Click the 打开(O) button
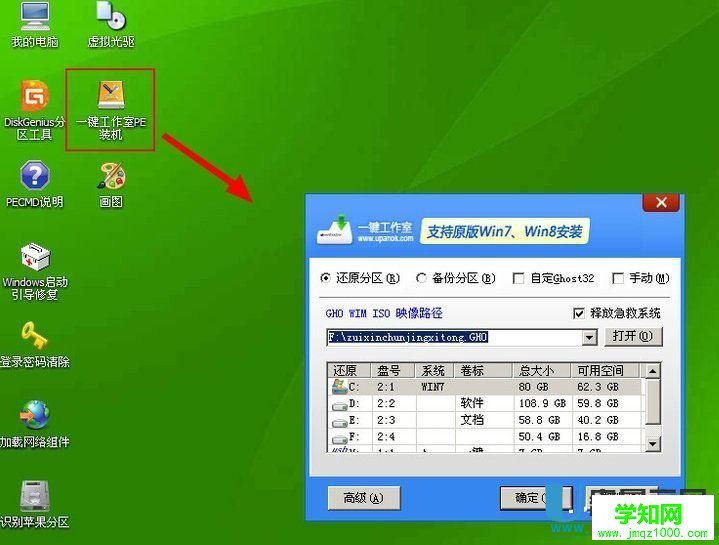719x545 pixels. click(x=633, y=336)
